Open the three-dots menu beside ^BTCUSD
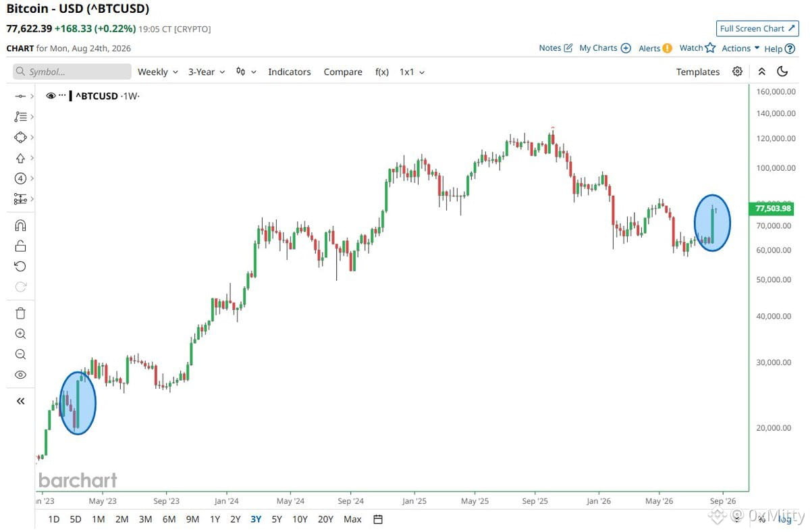The height and width of the screenshot is (532, 810). pos(63,96)
